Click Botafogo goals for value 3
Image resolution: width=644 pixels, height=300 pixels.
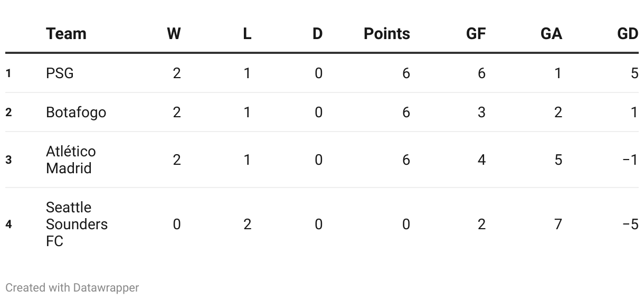[481, 112]
